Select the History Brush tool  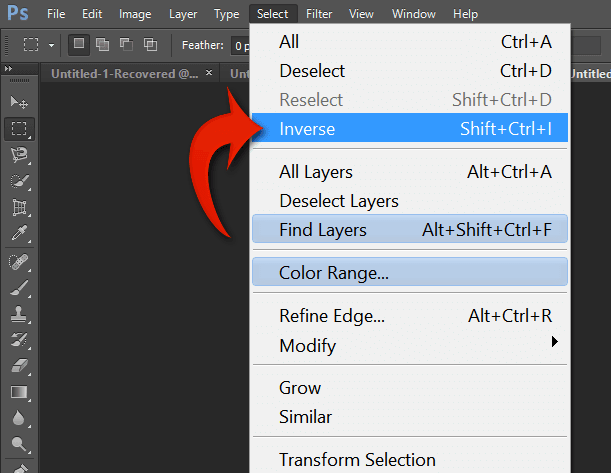point(19,340)
